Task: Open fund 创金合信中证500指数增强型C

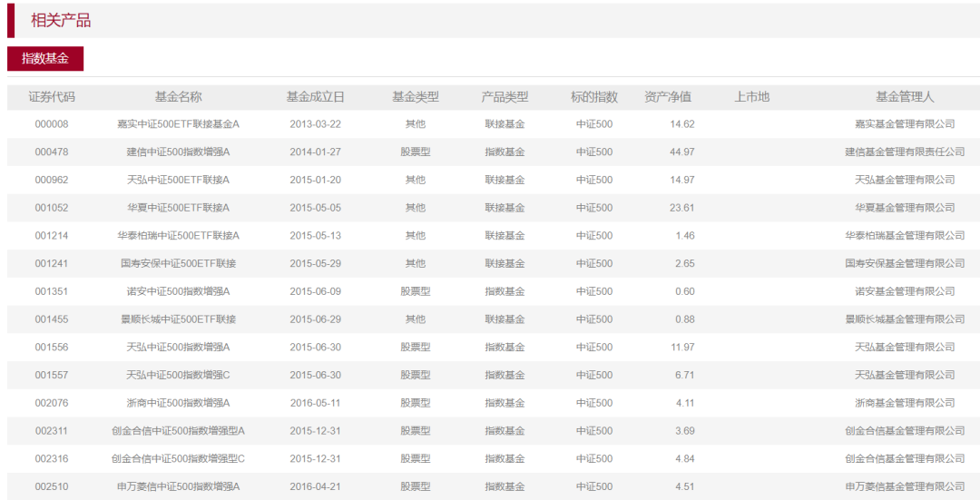Action: tap(178, 459)
